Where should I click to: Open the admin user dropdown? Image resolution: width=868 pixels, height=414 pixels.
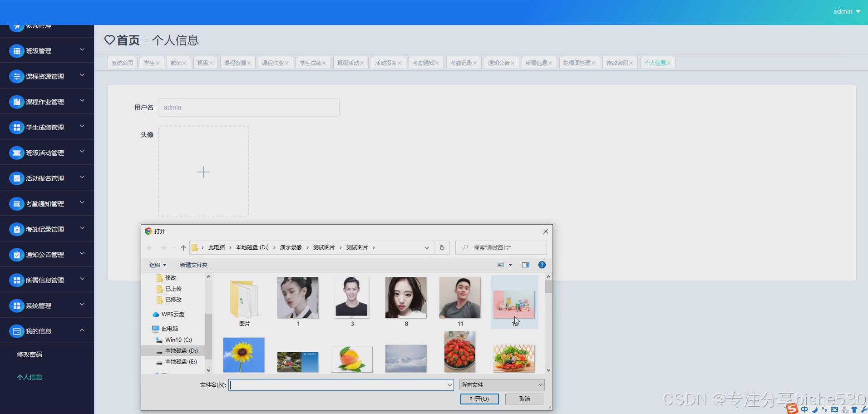point(847,11)
